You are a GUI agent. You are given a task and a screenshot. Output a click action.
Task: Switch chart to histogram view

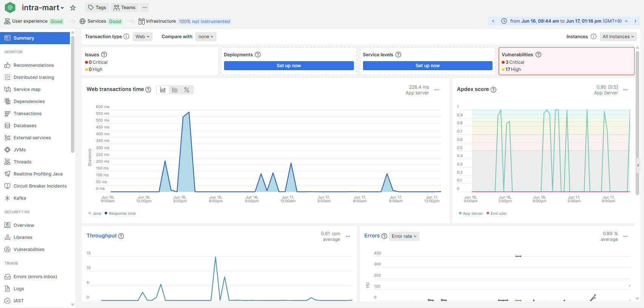coord(175,90)
